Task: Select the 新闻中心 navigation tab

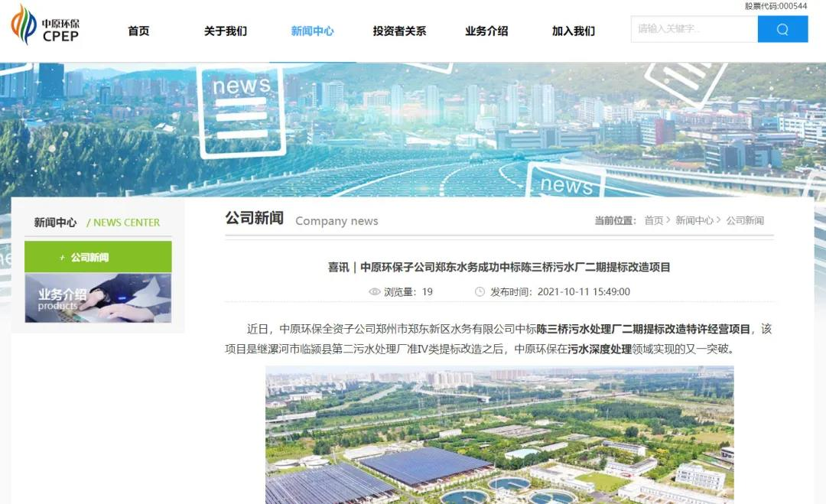Action: coord(312,31)
